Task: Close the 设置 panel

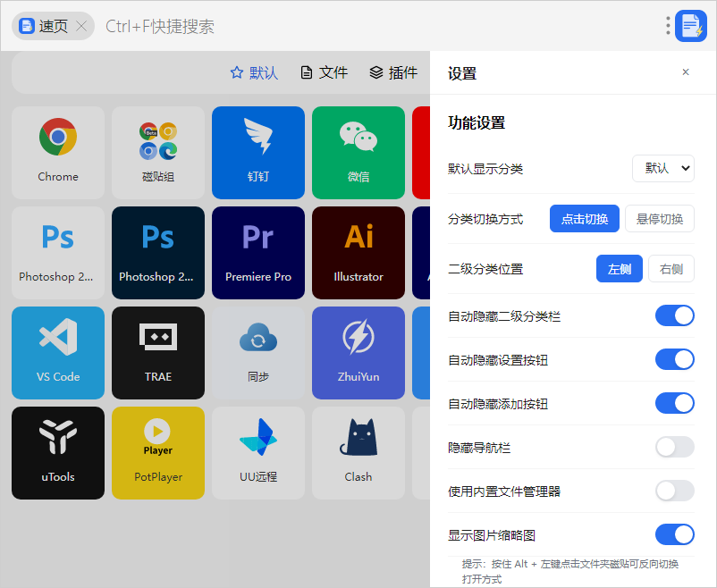Action: (x=686, y=71)
